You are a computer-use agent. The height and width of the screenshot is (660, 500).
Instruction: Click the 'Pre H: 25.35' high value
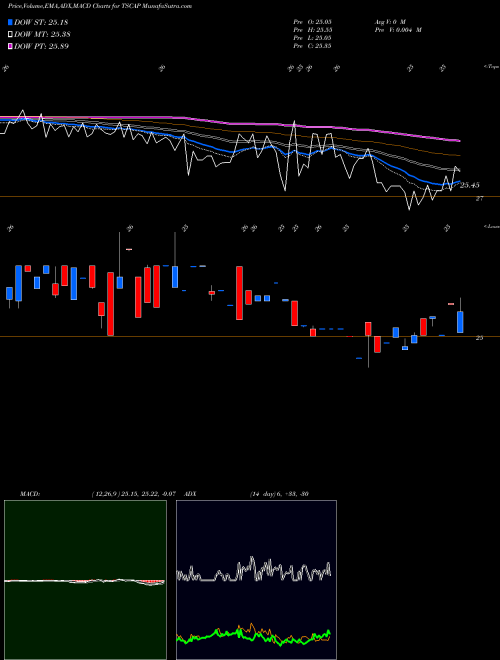(312, 30)
